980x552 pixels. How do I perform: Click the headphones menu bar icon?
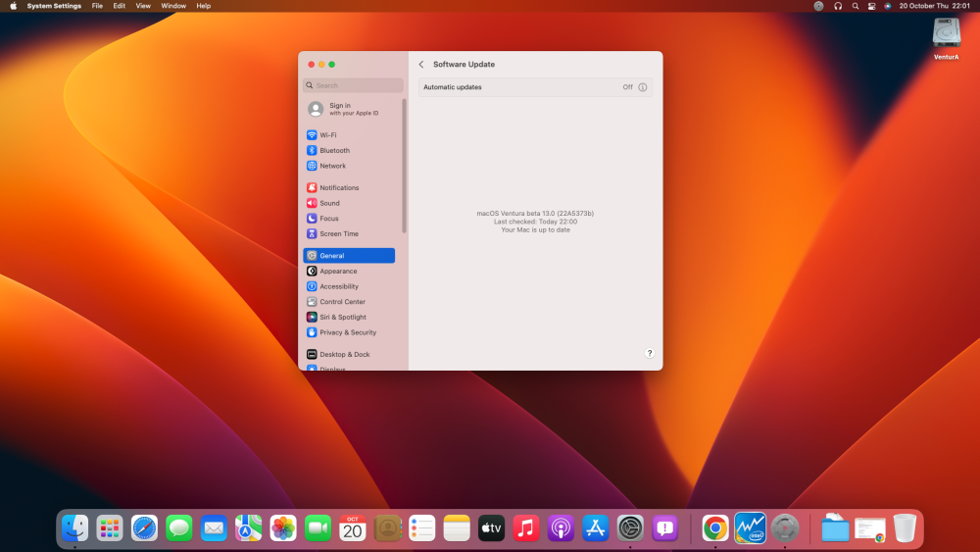pyautogui.click(x=838, y=6)
